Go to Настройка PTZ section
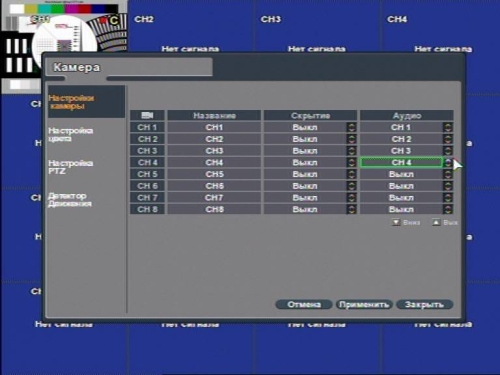The width and height of the screenshot is (500, 375). [71, 167]
